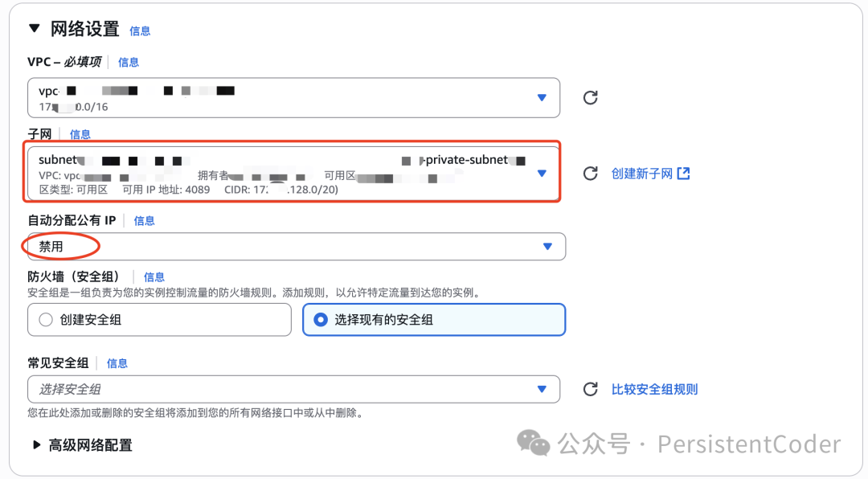Refresh the security group list
Screen dimensions: 868x479
pyautogui.click(x=590, y=389)
